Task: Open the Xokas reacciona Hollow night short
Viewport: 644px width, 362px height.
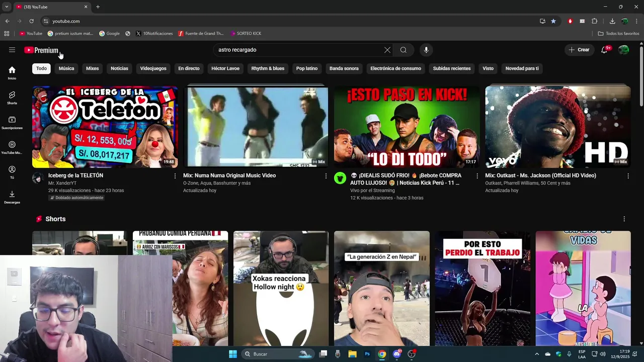Action: (x=281, y=289)
